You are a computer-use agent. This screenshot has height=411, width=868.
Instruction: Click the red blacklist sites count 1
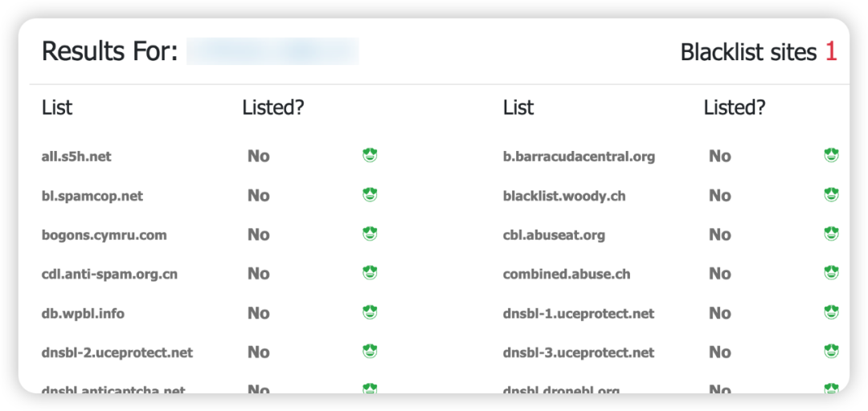point(831,52)
